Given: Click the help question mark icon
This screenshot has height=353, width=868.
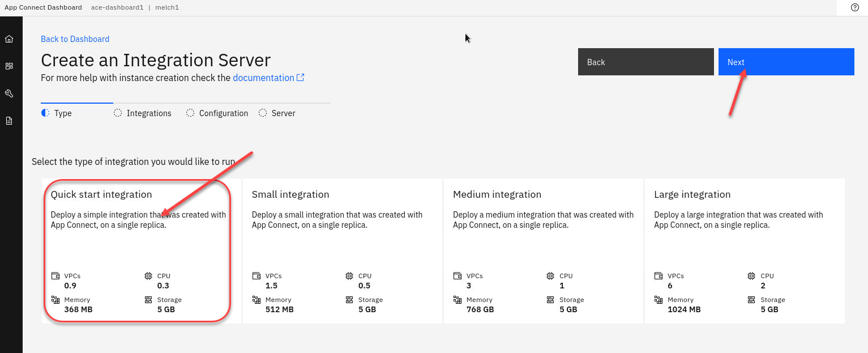Looking at the screenshot, I should [x=855, y=7].
